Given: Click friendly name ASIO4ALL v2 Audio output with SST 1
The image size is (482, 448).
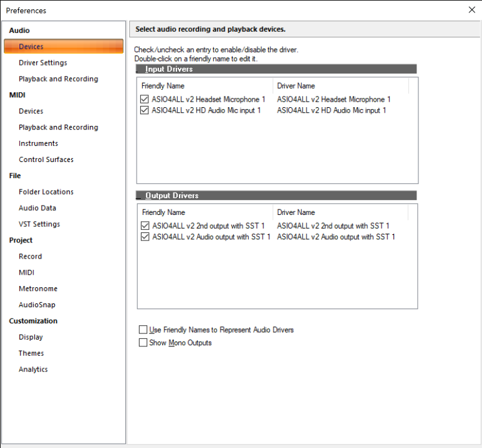Looking at the screenshot, I should click(211, 237).
